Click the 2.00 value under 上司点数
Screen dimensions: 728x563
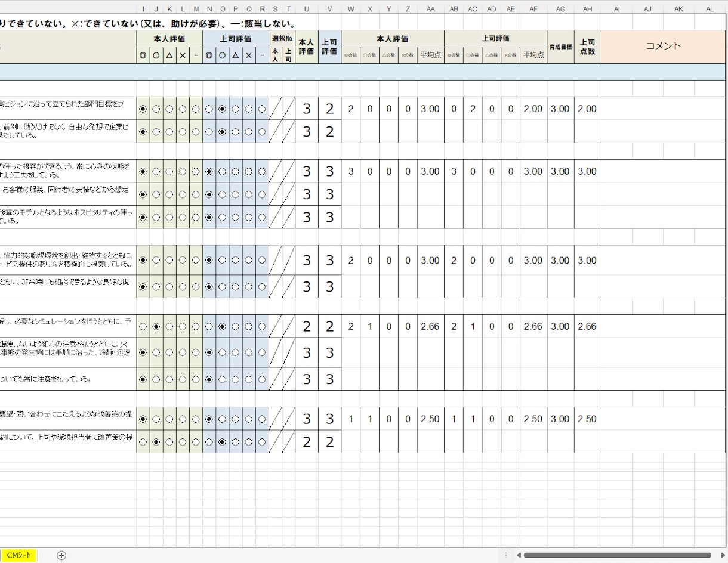pos(587,109)
